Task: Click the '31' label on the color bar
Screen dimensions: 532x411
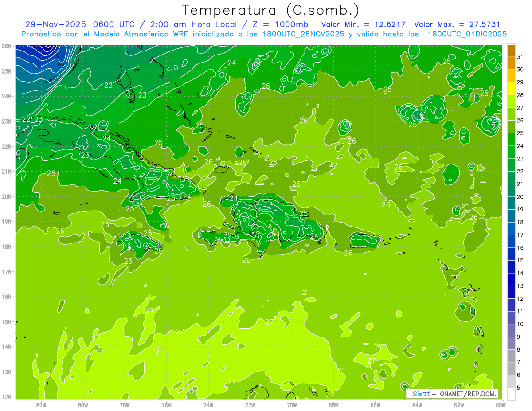Action: (x=520, y=57)
